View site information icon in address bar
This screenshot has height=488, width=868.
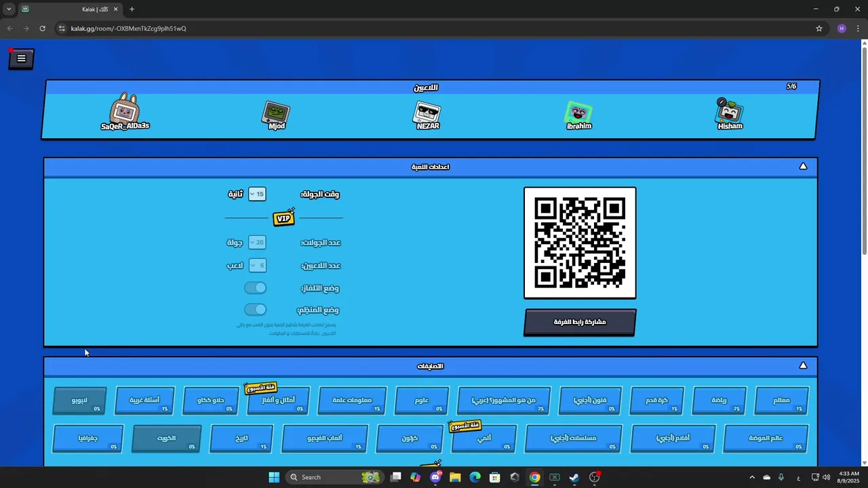(62, 28)
